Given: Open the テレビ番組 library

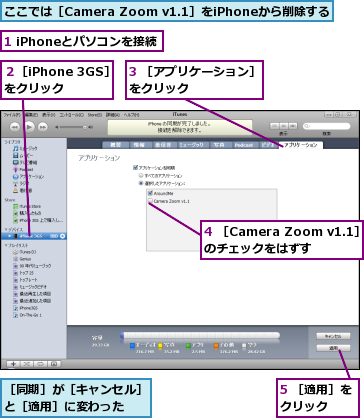Looking at the screenshot, I should (x=25, y=162).
